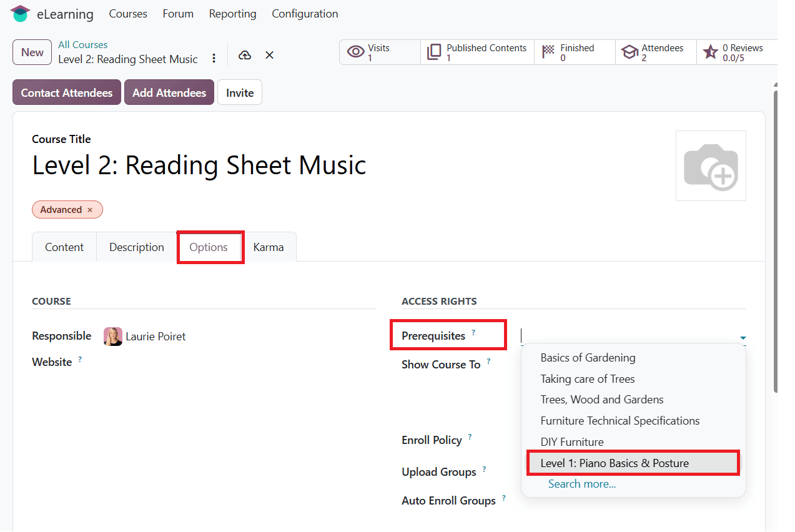Switch to the Content tab
Viewport: 795px width, 532px height.
pos(64,247)
